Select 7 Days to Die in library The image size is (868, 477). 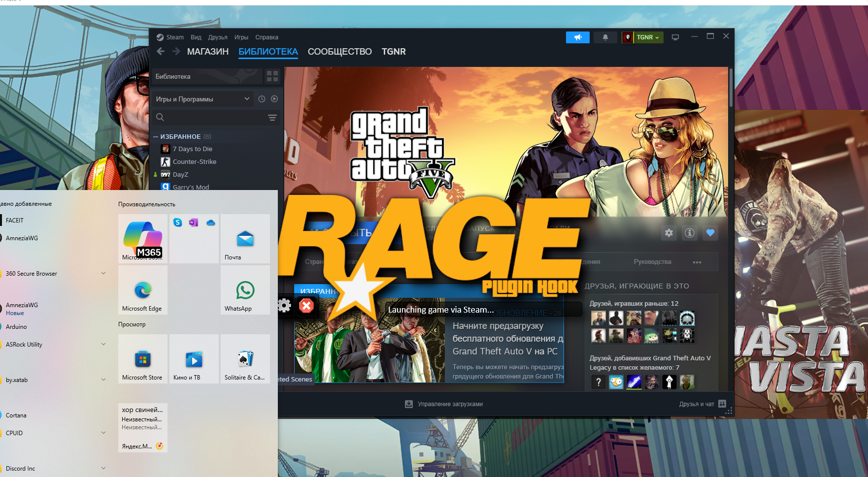[x=192, y=149]
